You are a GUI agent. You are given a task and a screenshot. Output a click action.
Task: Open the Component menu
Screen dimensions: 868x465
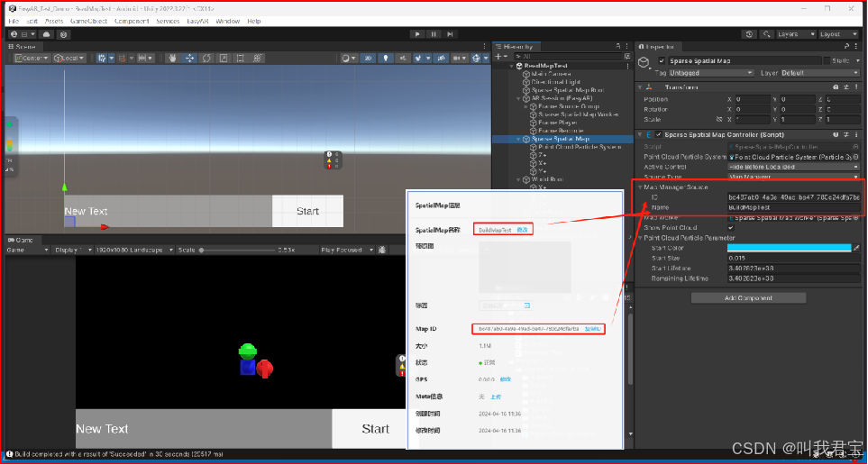[132, 21]
